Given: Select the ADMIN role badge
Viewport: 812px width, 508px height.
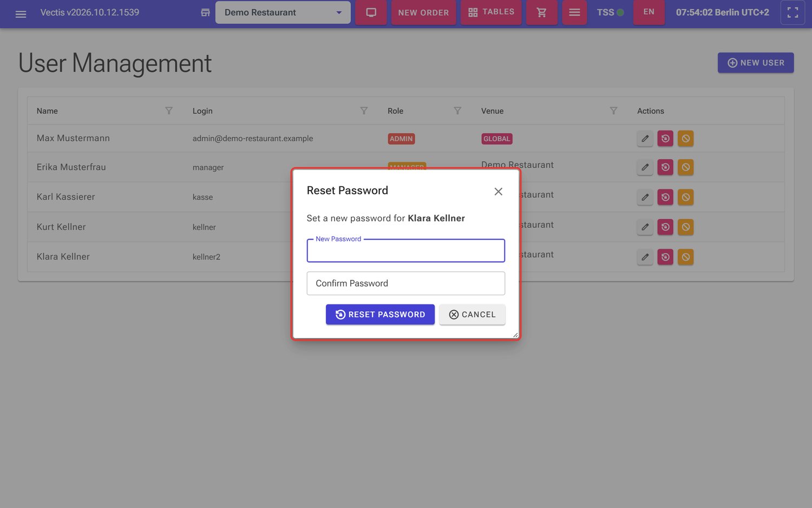Looking at the screenshot, I should (401, 139).
